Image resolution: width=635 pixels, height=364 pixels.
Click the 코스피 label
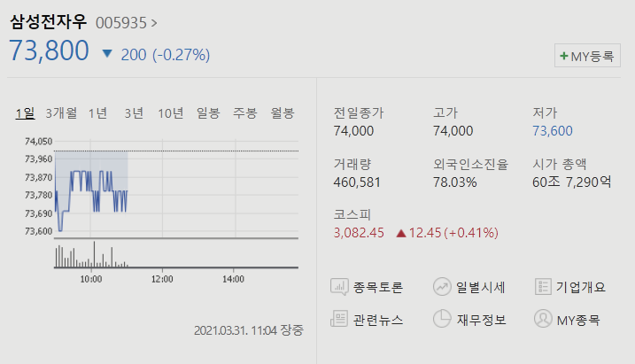tap(352, 214)
